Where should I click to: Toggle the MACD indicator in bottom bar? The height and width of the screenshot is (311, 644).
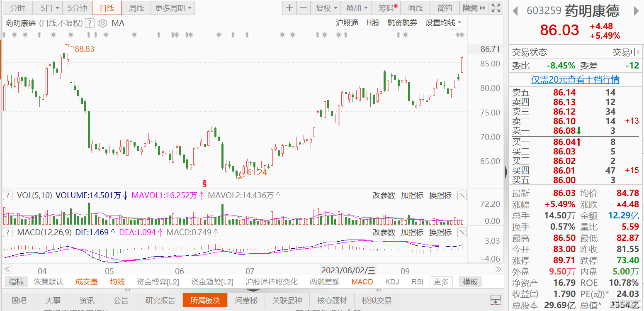tap(362, 282)
